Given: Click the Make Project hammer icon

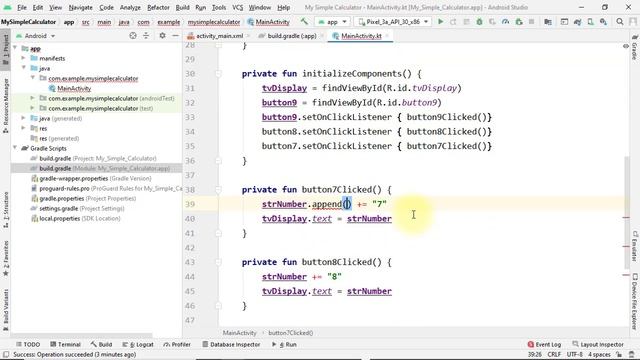Looking at the screenshot, I should click(x=304, y=22).
